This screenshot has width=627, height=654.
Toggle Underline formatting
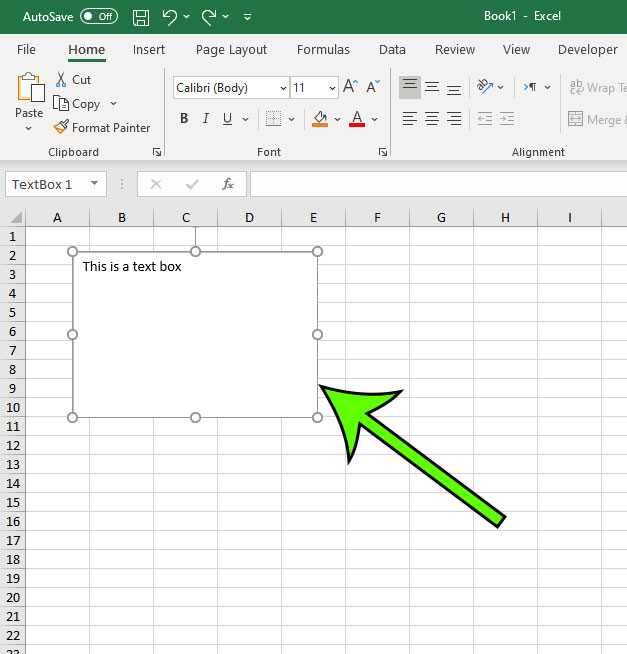click(x=227, y=118)
